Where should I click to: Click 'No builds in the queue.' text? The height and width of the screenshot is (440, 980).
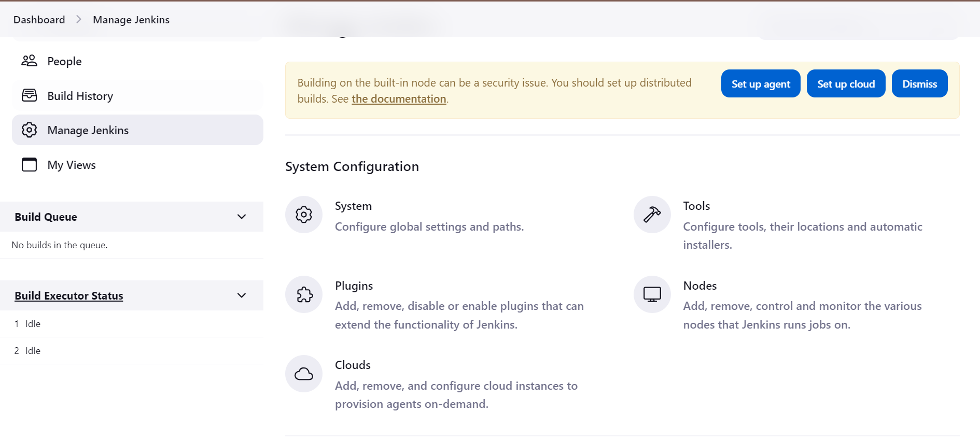tap(60, 245)
